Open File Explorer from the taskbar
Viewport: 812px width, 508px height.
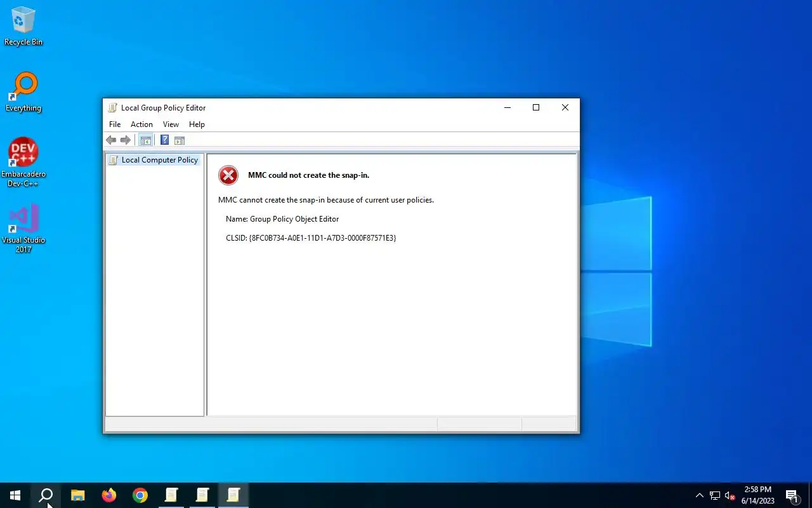77,495
